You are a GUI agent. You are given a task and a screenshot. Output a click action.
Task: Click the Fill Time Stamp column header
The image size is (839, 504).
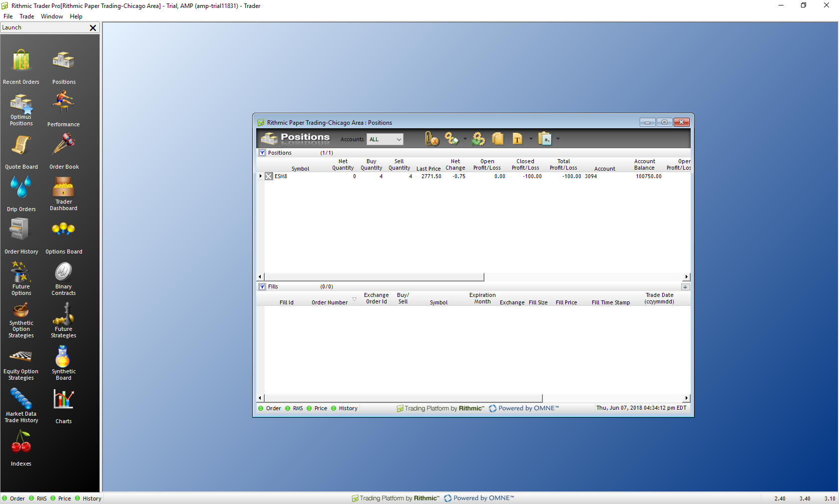click(x=611, y=302)
